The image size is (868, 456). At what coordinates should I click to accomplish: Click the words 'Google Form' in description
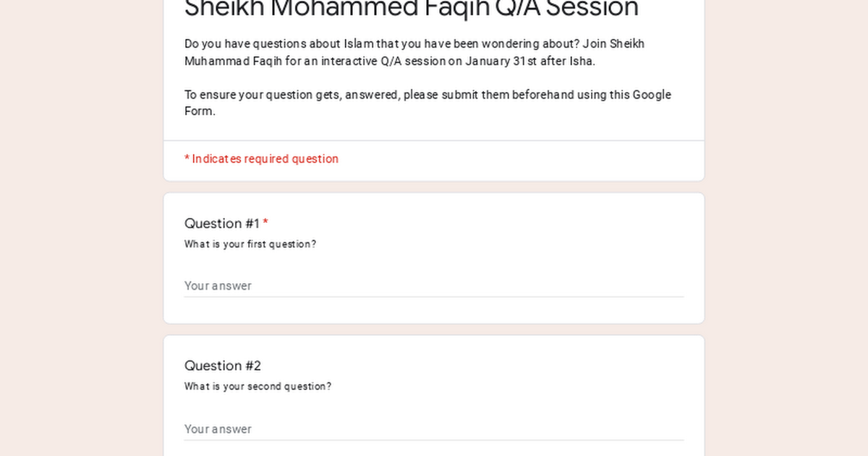[x=651, y=95]
